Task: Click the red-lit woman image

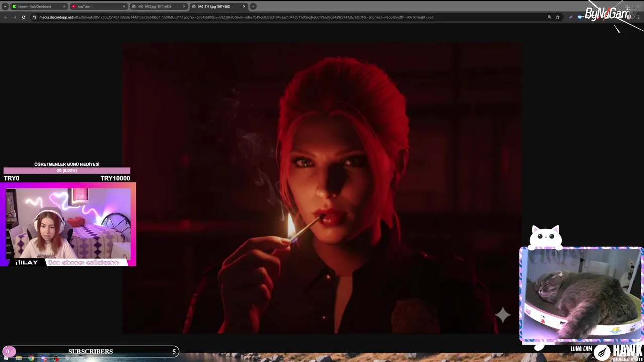Action: [x=322, y=188]
